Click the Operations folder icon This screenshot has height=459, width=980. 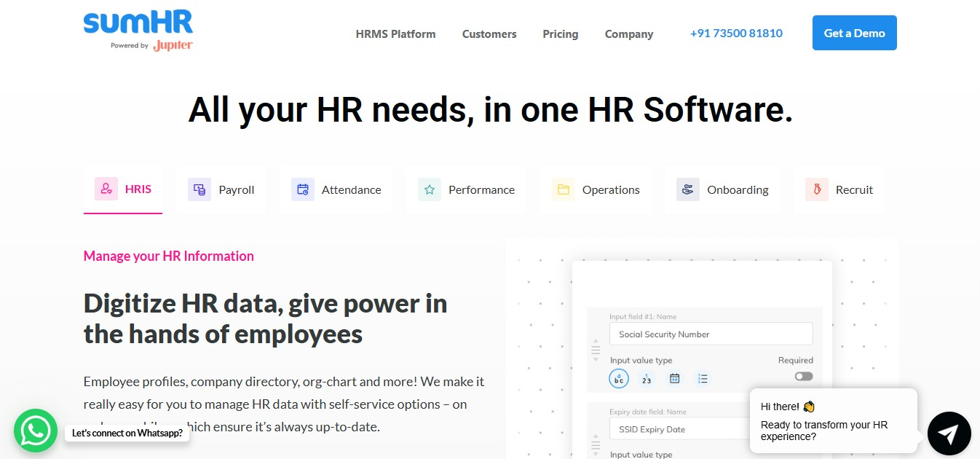coord(563,189)
